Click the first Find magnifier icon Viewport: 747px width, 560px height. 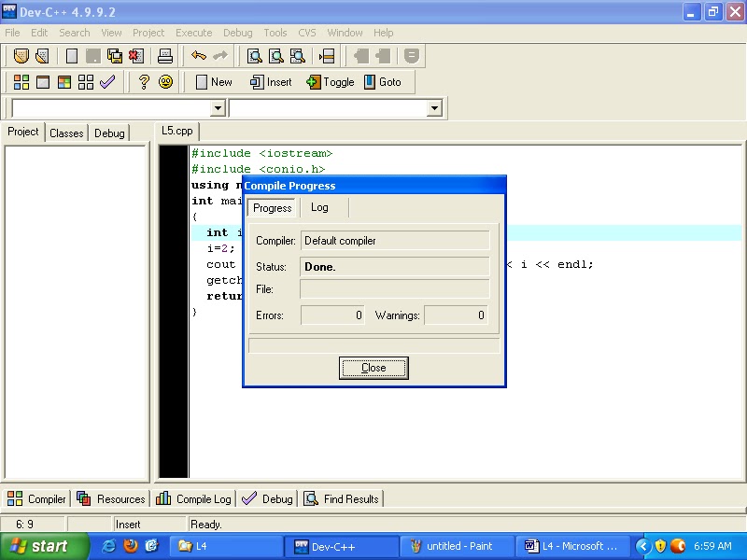(x=254, y=56)
